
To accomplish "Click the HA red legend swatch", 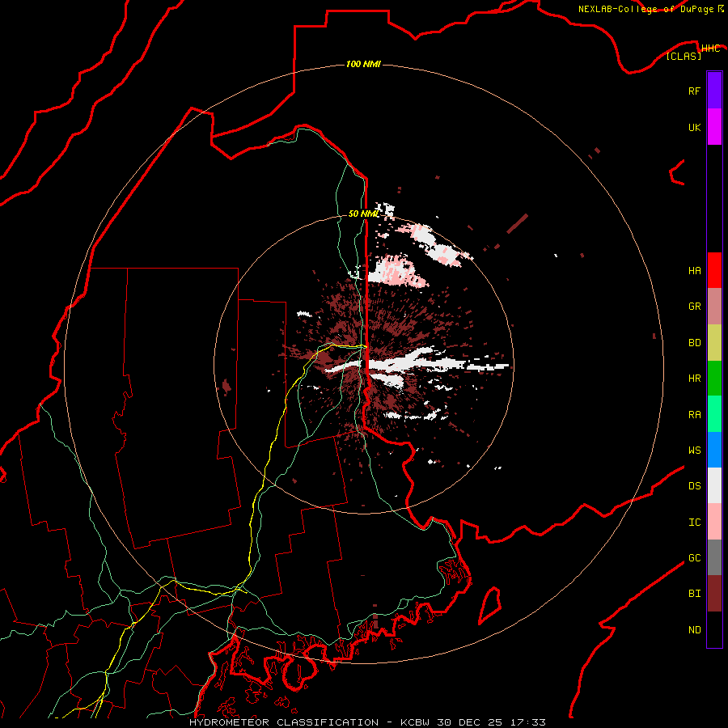I will [714, 270].
